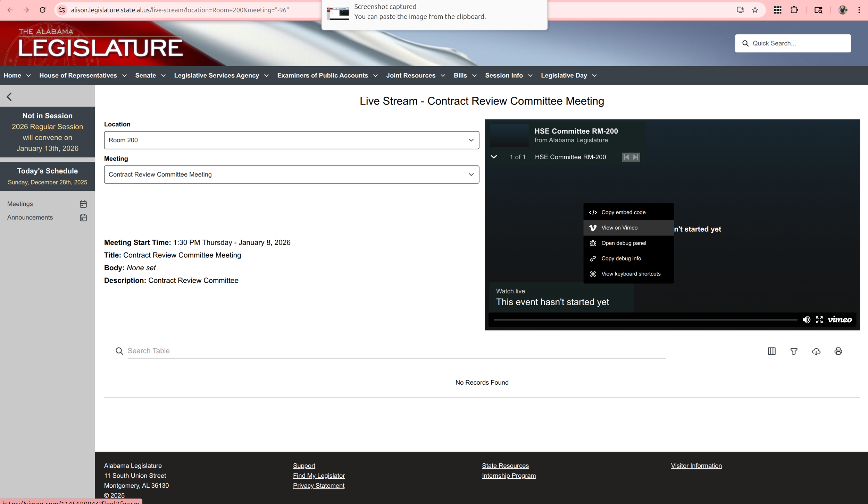Viewport: 868px width, 504px height.
Task: Open the Find My Legislator link
Action: (319, 476)
